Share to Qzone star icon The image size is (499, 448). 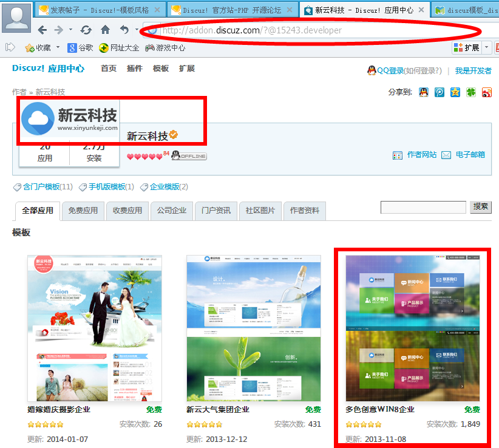pos(455,92)
